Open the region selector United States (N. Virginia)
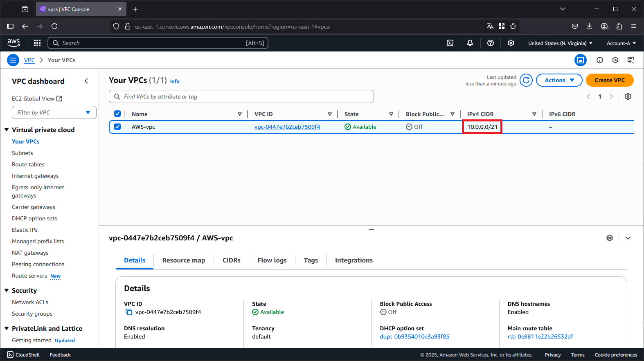This screenshot has height=361, width=644. [x=560, y=43]
